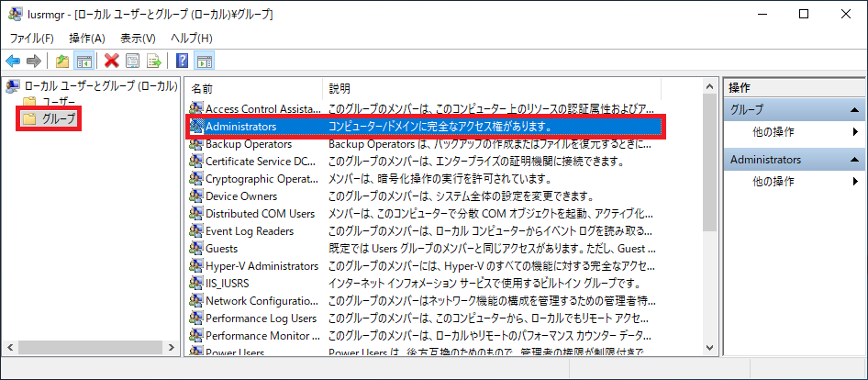Select the IIS_IUSRS group name

click(x=227, y=283)
